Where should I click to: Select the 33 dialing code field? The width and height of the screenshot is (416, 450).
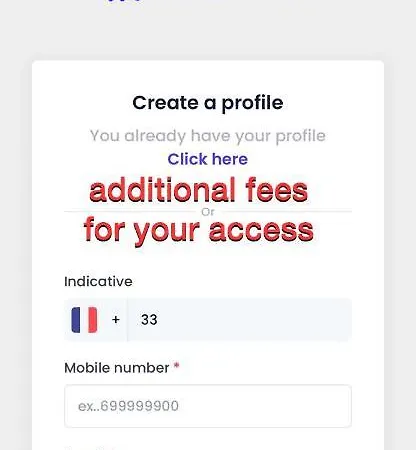pos(239,320)
